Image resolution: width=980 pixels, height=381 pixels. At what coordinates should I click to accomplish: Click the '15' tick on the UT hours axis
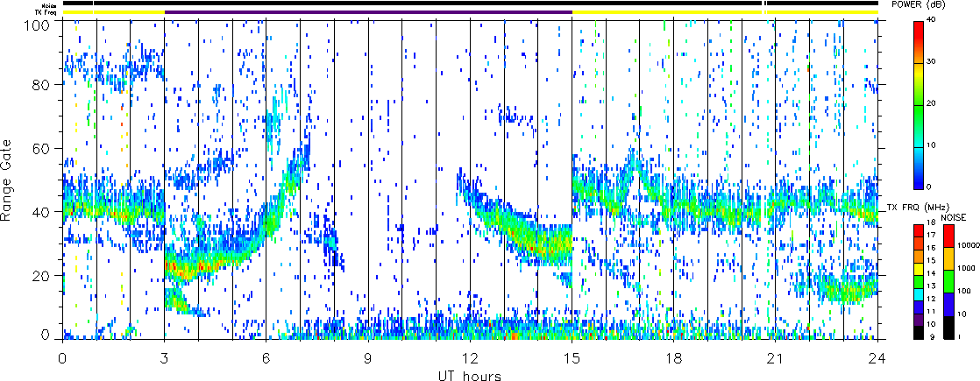pos(572,358)
